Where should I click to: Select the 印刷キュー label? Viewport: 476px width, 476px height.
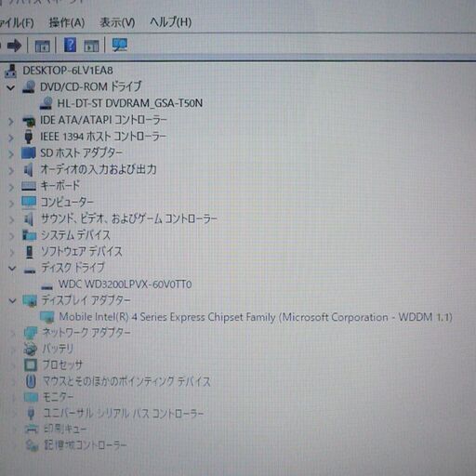(65, 429)
